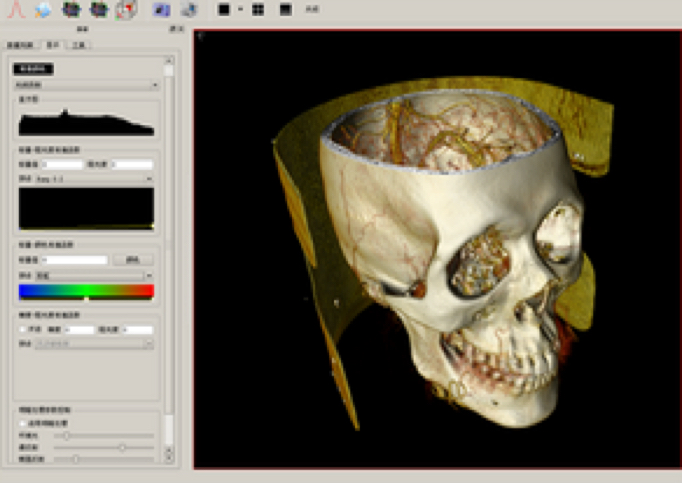
Task: Expand the preset dropdown above opacity graph
Action: (96, 179)
